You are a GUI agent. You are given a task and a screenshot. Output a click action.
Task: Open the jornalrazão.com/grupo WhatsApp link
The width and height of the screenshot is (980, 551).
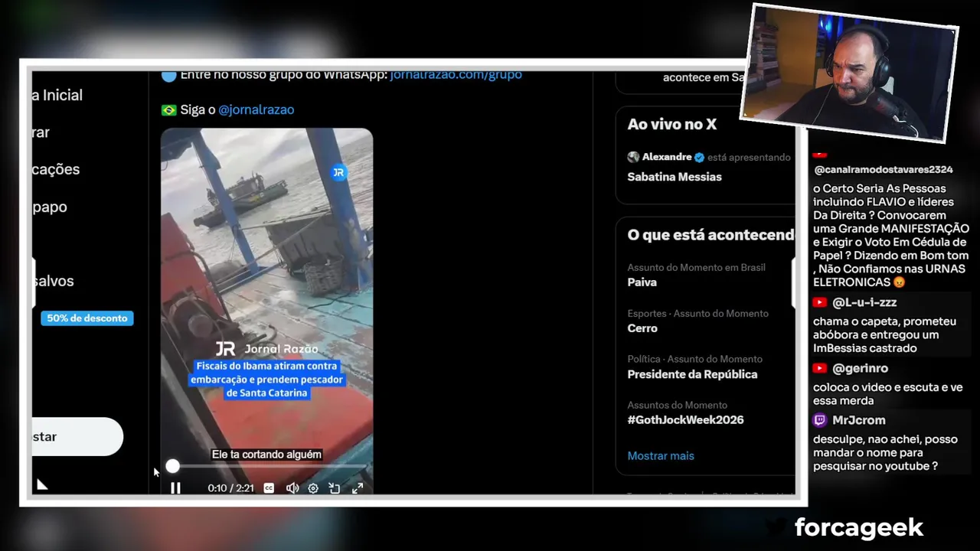pyautogui.click(x=456, y=74)
